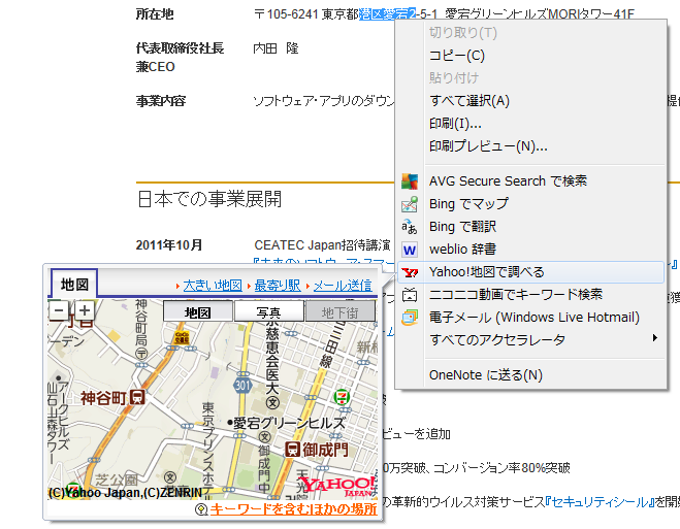This screenshot has height=529, width=680.
Task: Click the 地図 tab of map popup
Action: pyautogui.click(x=75, y=284)
